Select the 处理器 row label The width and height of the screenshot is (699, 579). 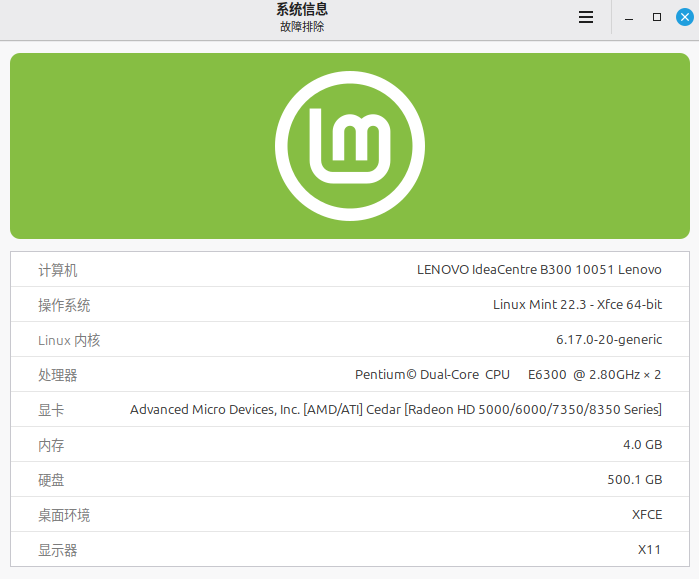click(x=58, y=375)
